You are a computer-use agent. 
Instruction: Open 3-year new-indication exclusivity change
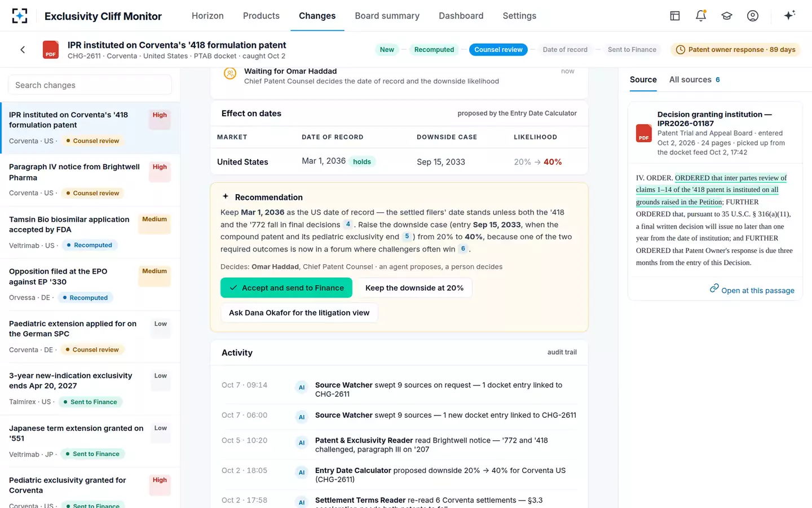pyautogui.click(x=90, y=389)
